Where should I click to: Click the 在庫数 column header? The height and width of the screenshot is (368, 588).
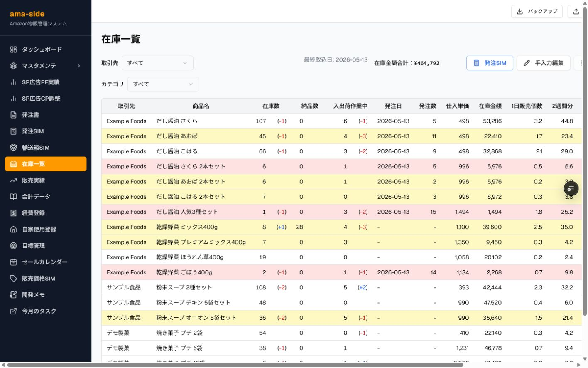271,106
